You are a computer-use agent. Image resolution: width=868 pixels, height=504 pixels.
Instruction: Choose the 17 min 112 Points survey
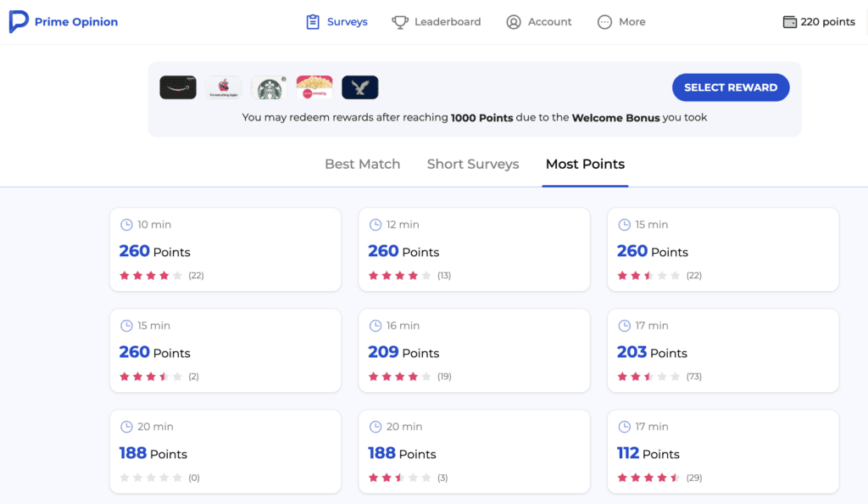click(723, 451)
